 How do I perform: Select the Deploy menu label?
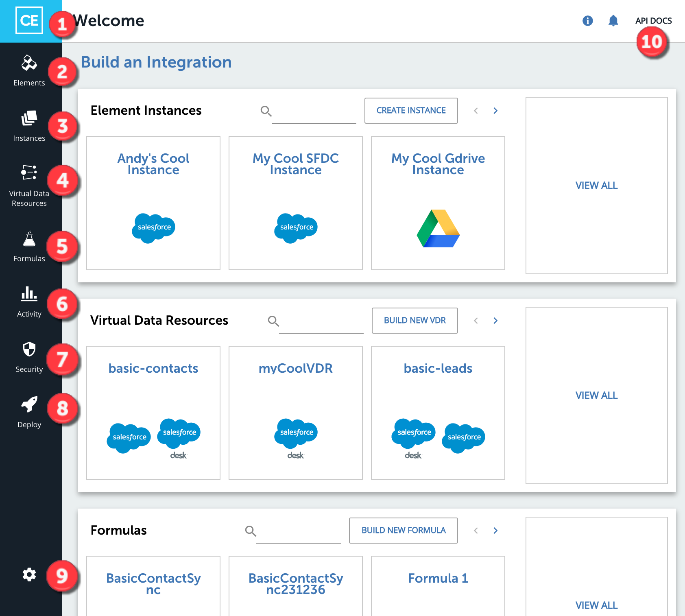click(x=29, y=425)
